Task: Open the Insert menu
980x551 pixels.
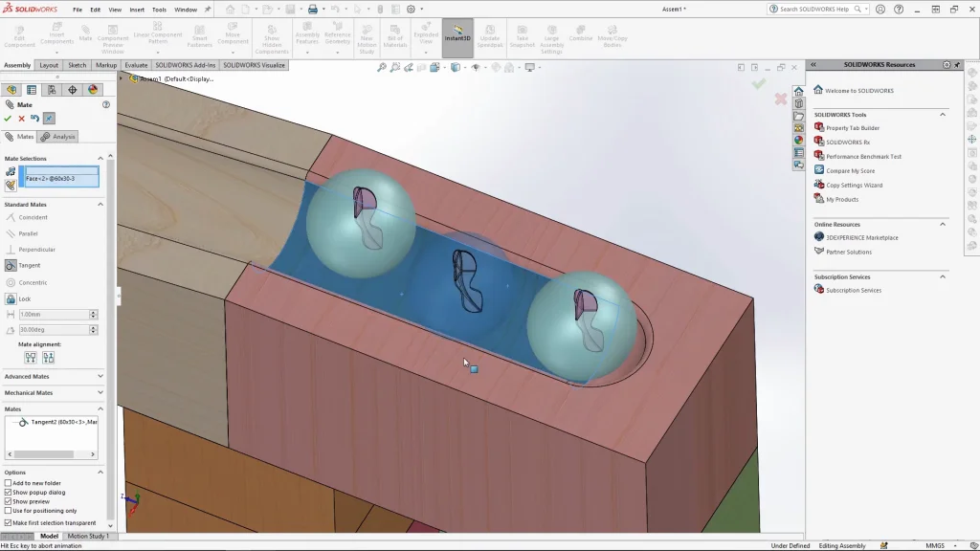Action: [x=137, y=10]
